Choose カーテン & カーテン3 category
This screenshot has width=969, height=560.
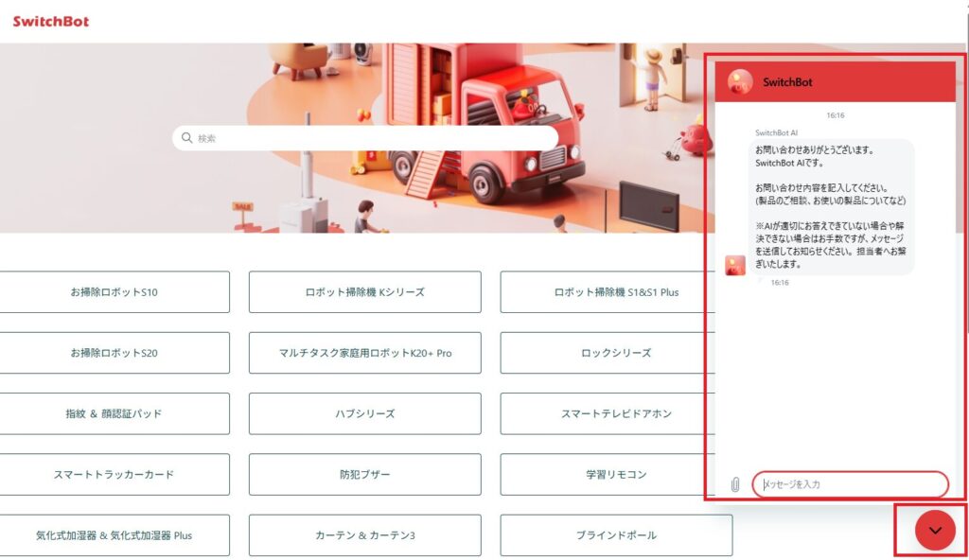(364, 535)
